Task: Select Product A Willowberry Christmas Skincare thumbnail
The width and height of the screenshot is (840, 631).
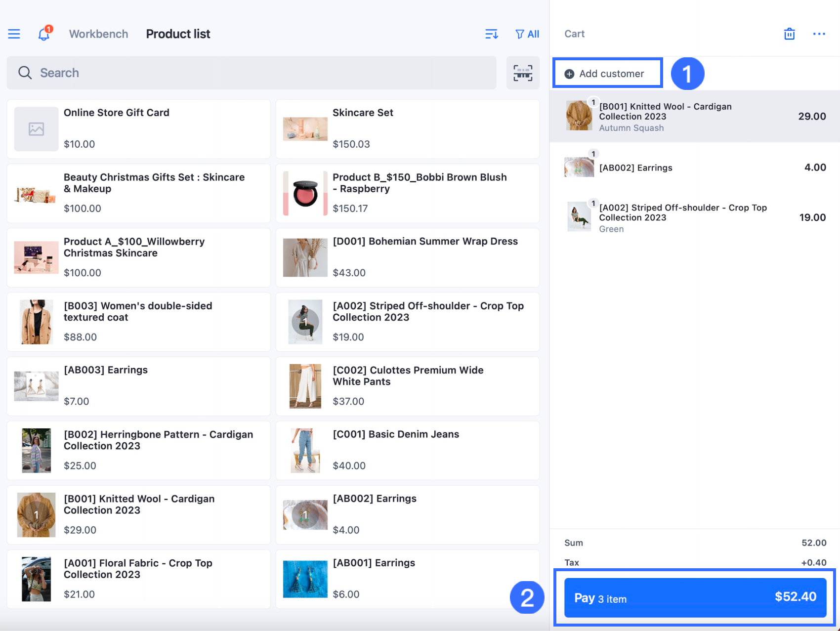Action: pyautogui.click(x=36, y=257)
